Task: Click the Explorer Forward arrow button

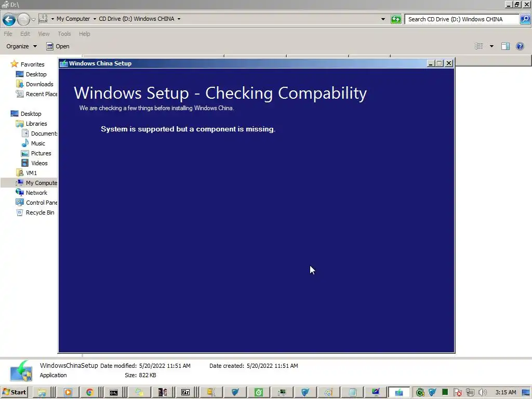Action: tap(23, 19)
